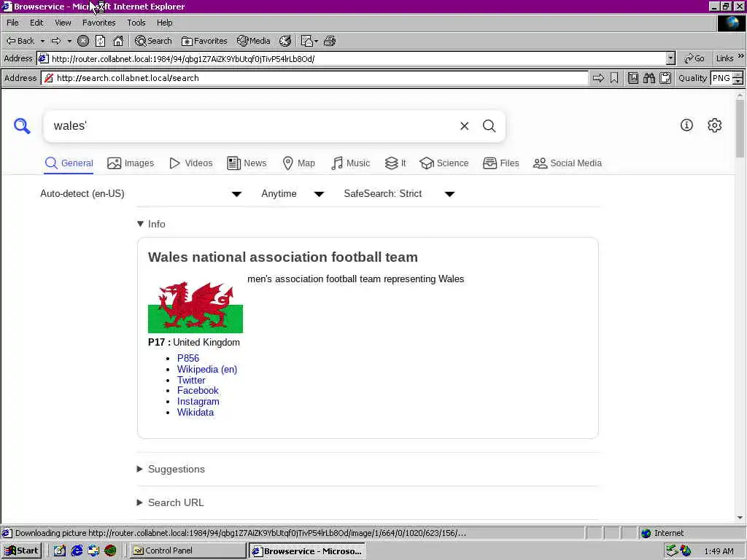Open the Wikipedia (en) link
747x560 pixels.
pyautogui.click(x=207, y=369)
